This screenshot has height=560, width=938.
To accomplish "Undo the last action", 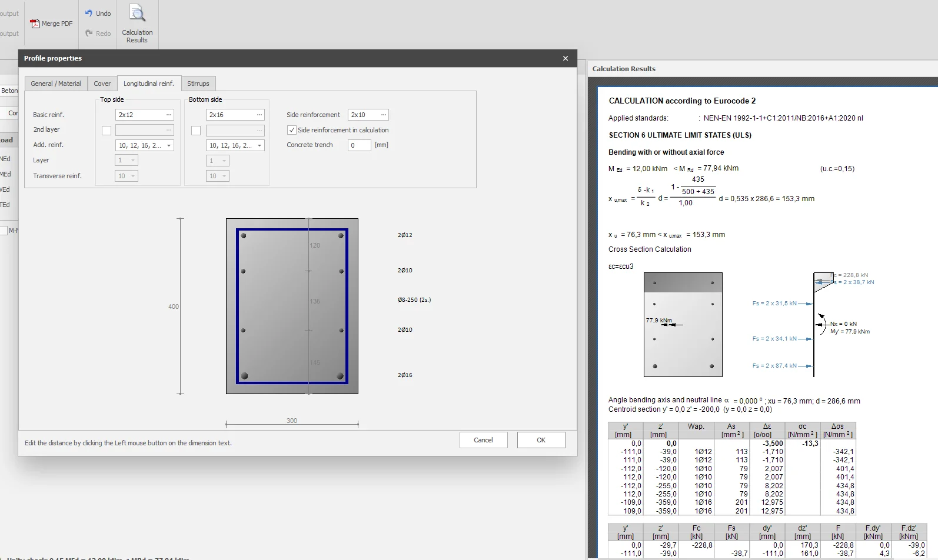I will pos(98,14).
